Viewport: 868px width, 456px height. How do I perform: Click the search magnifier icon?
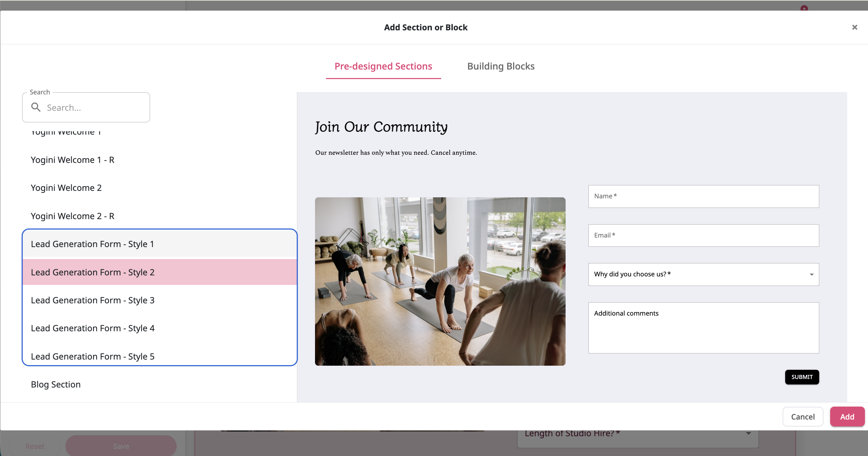36,107
